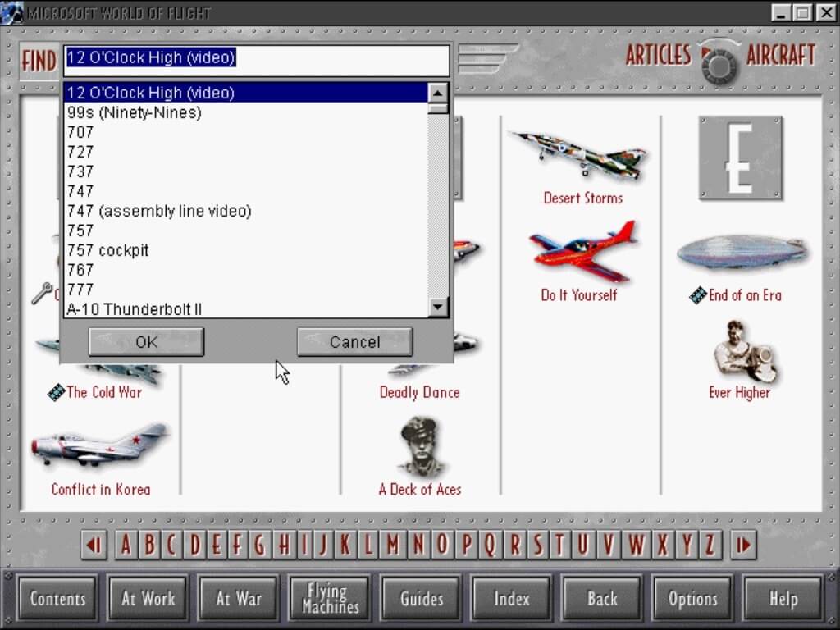
Task: Open the red Do It Yourself plane icon
Action: (x=582, y=252)
